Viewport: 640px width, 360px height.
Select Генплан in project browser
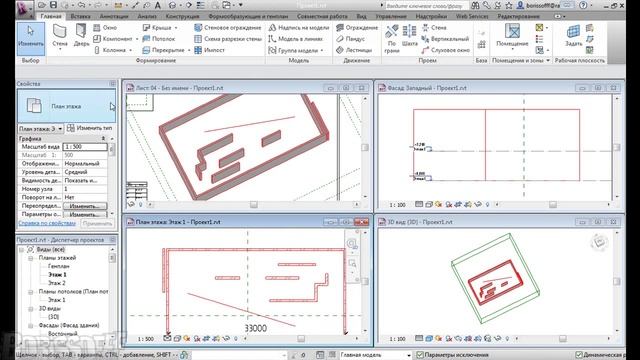click(x=58, y=266)
